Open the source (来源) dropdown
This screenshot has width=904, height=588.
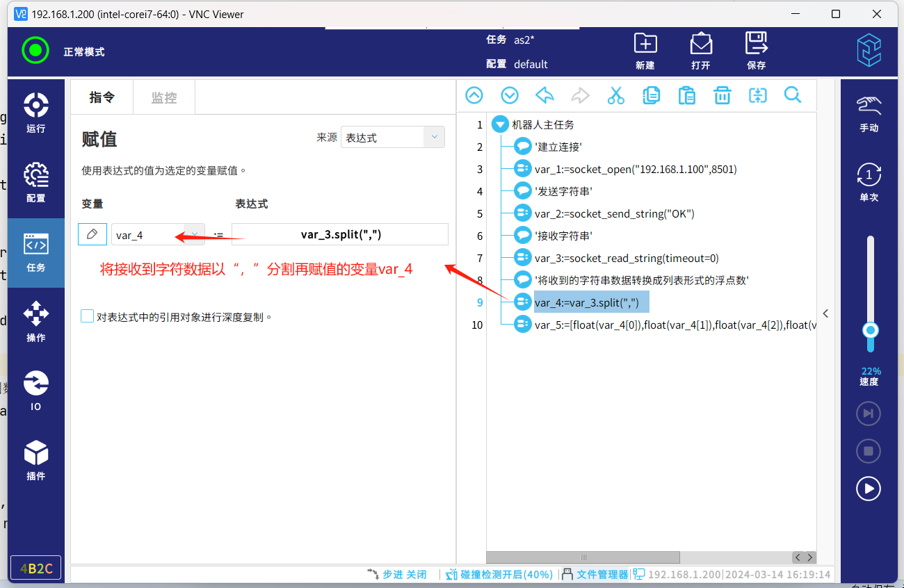pyautogui.click(x=392, y=138)
